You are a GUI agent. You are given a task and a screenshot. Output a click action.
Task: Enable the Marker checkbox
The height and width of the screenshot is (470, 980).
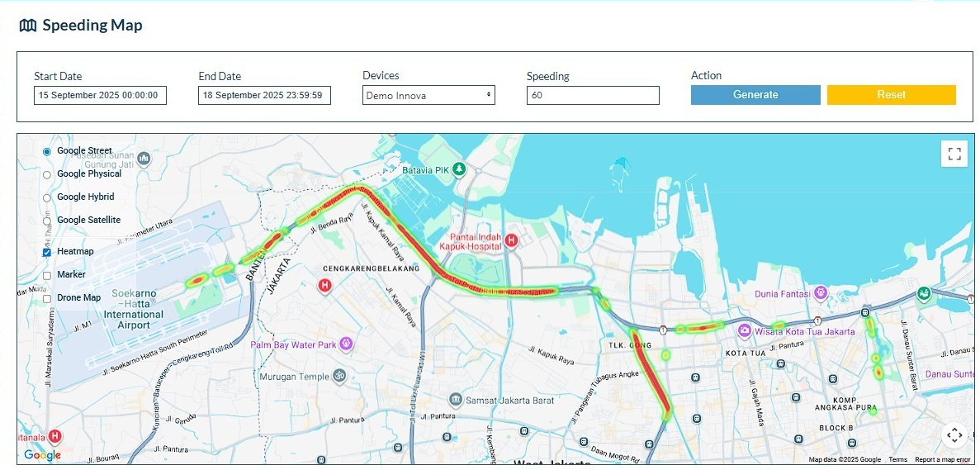[47, 275]
